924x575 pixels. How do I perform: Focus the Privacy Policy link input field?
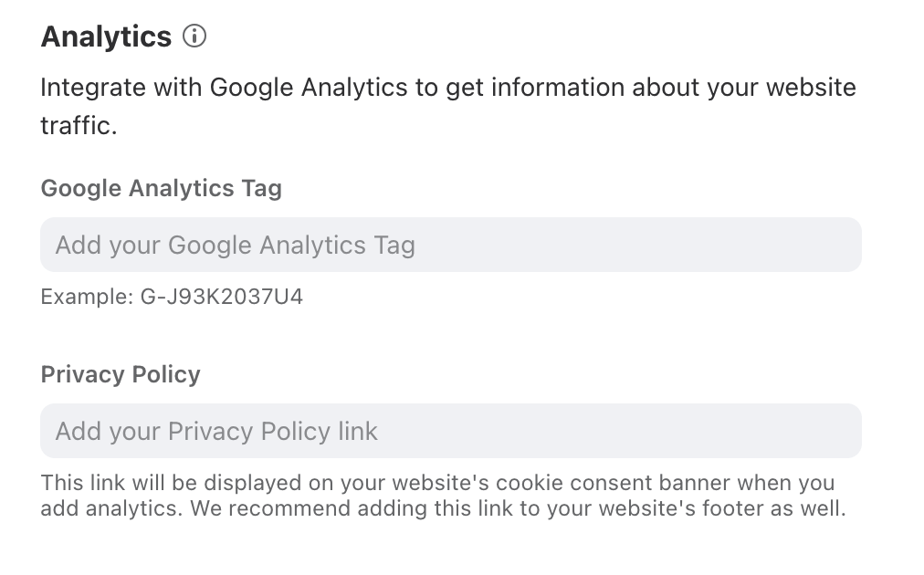tap(451, 431)
